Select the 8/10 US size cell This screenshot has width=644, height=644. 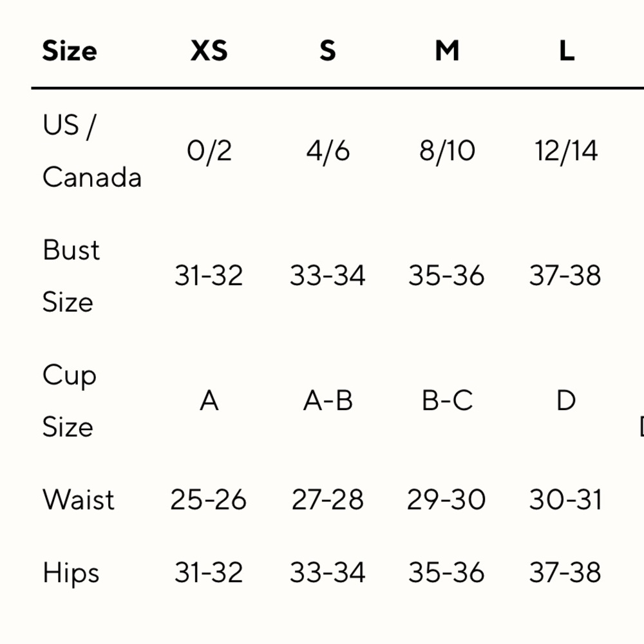[447, 151]
